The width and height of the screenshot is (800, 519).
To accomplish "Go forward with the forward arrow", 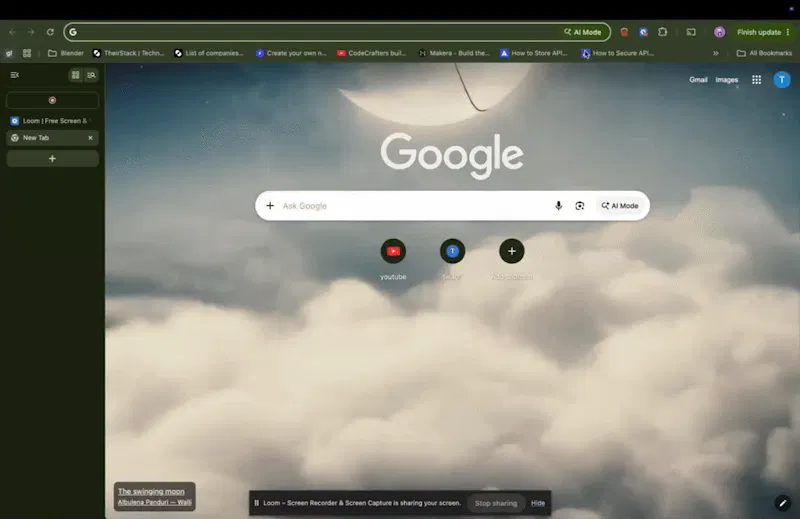I will 31,32.
